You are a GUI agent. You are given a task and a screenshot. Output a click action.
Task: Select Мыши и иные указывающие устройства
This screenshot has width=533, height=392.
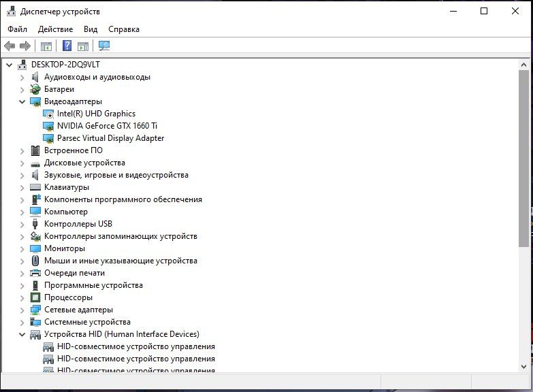120,261
